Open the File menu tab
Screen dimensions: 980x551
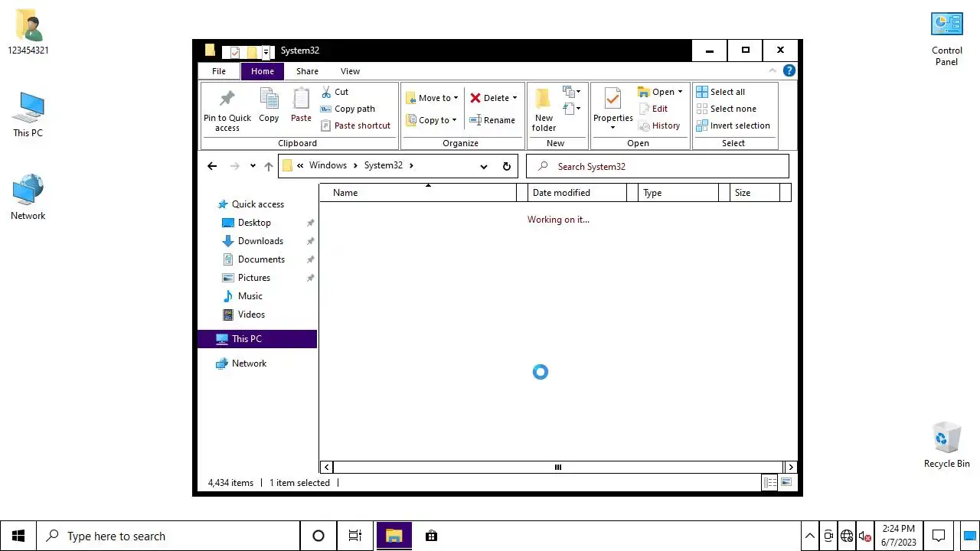(x=219, y=71)
